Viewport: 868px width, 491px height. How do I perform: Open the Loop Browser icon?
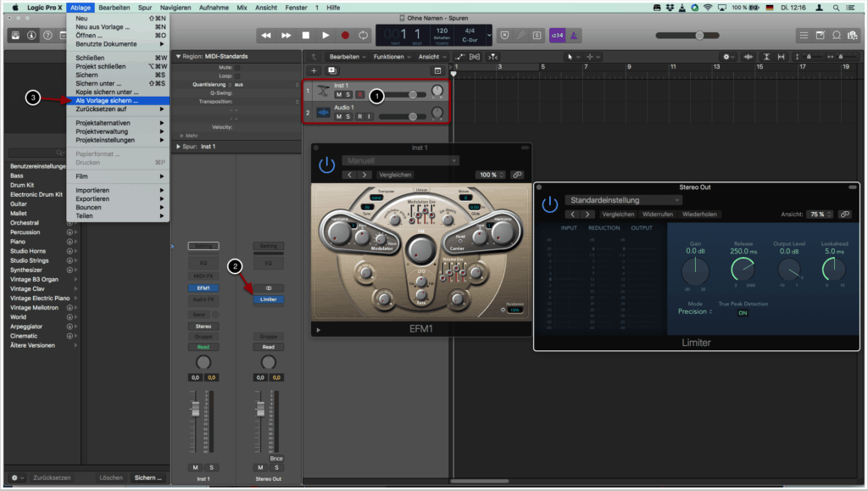[837, 36]
